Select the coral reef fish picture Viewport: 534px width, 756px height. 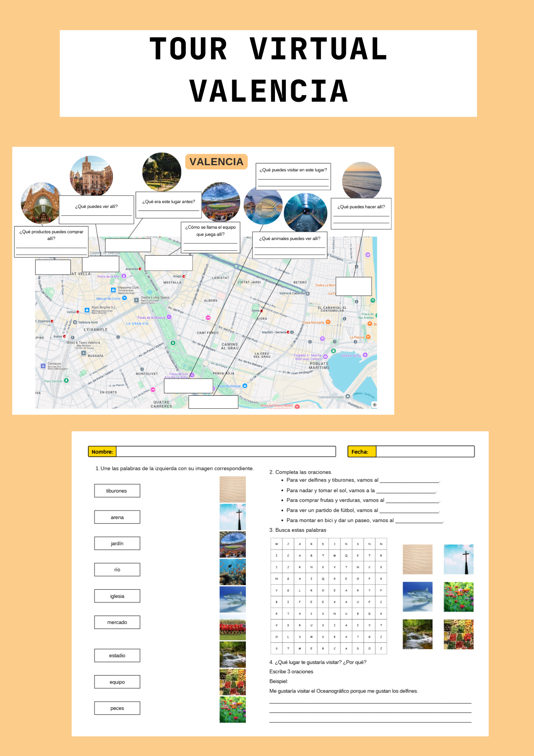pyautogui.click(x=233, y=572)
